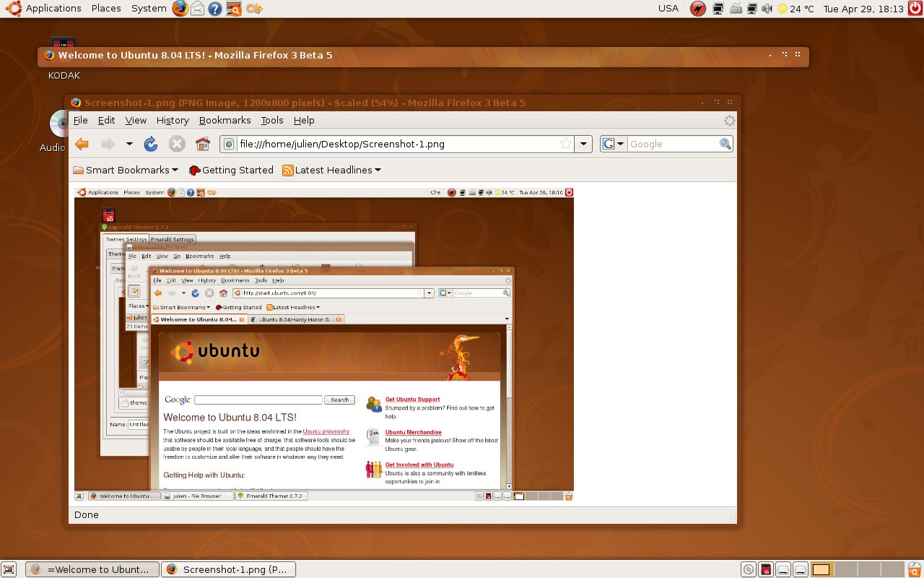
Task: Open the Edit menu in Firefox
Action: coord(107,121)
